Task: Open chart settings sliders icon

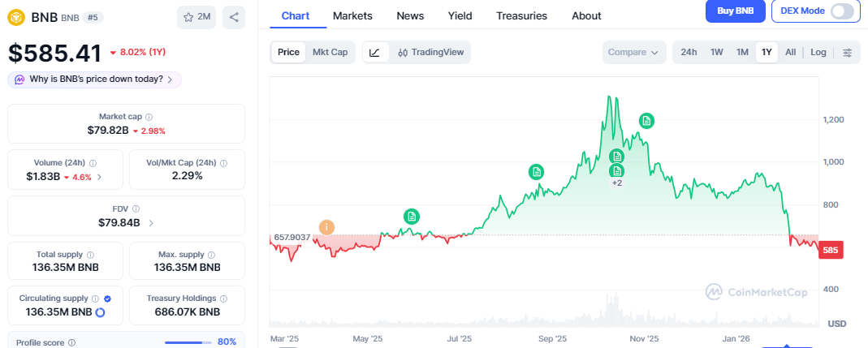Action: coord(847,53)
